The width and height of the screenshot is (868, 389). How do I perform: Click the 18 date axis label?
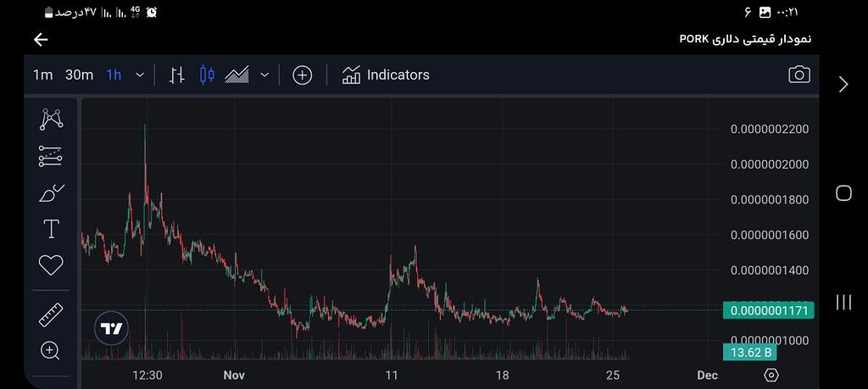[502, 375]
